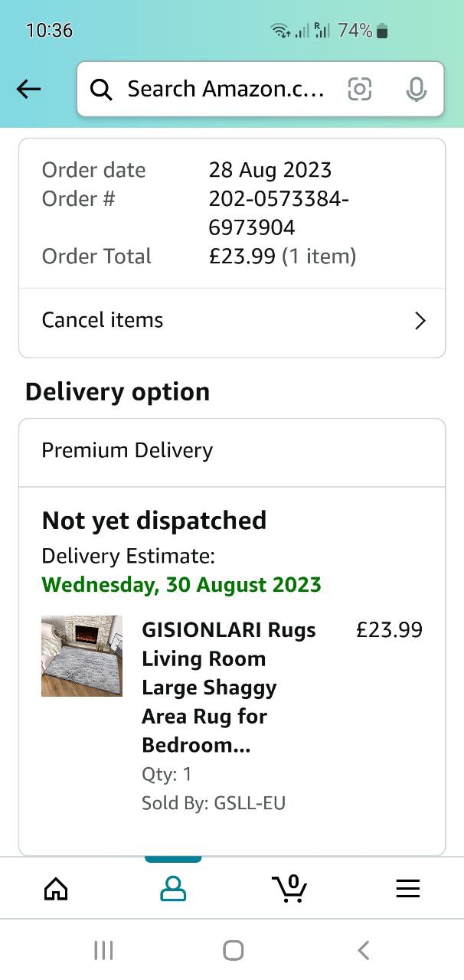Start voice search with microphone

pyautogui.click(x=416, y=90)
